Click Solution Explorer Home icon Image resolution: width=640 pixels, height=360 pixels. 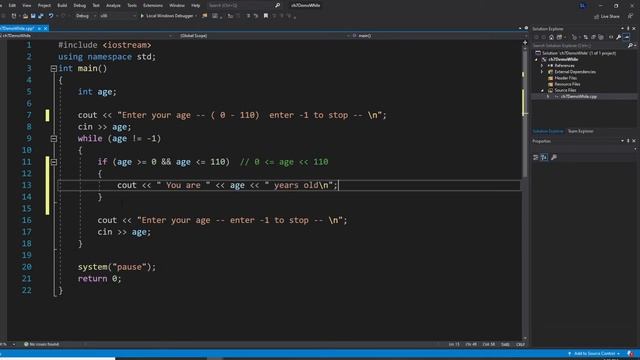coord(551,37)
